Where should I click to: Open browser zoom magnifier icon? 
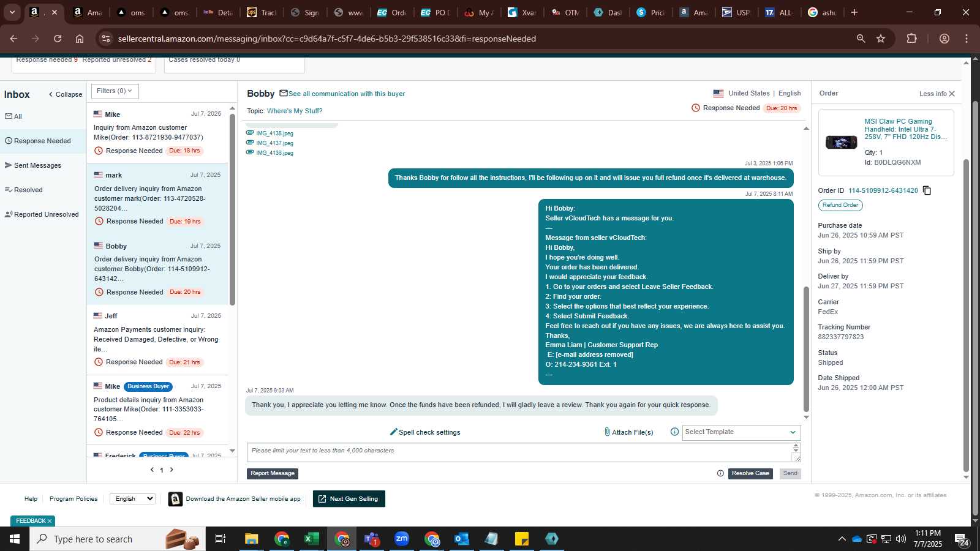[861, 39]
